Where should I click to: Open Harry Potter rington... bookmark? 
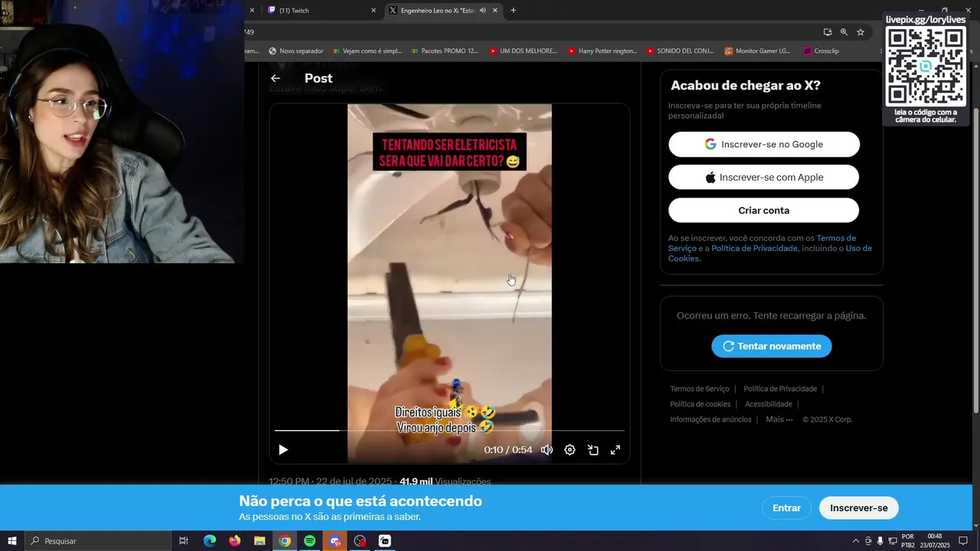[603, 51]
